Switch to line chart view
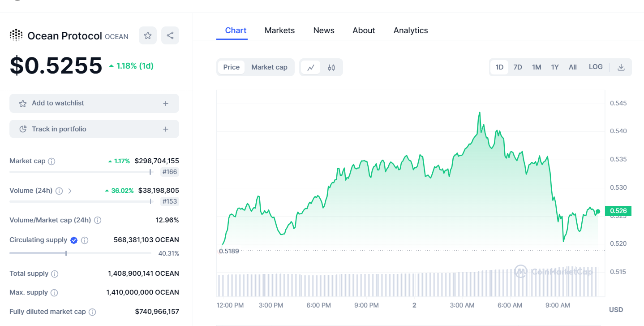Viewport: 644px width, 326px height. 311,67
